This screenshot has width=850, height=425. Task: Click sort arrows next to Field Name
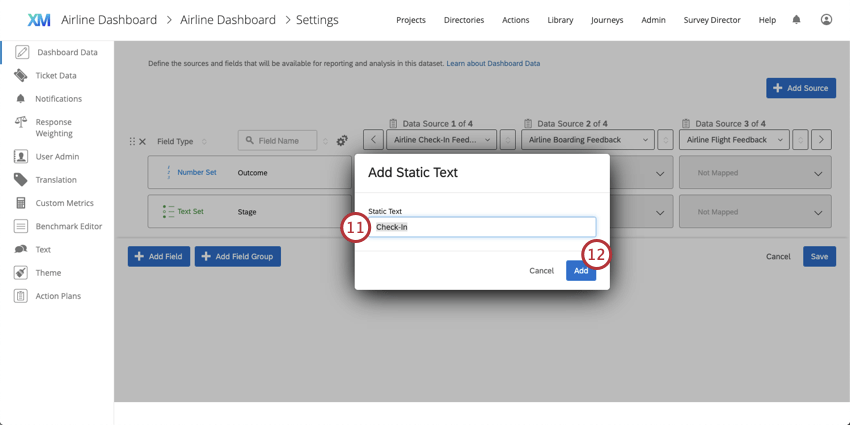pyautogui.click(x=325, y=141)
